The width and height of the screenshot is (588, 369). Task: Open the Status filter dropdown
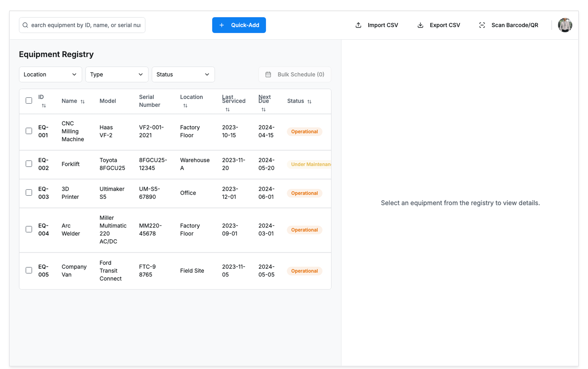[183, 74]
